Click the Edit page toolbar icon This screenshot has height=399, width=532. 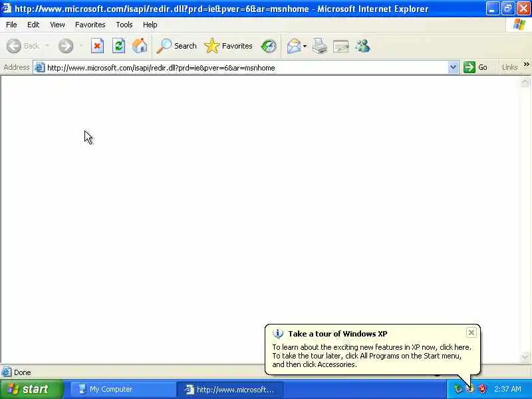[x=341, y=46]
